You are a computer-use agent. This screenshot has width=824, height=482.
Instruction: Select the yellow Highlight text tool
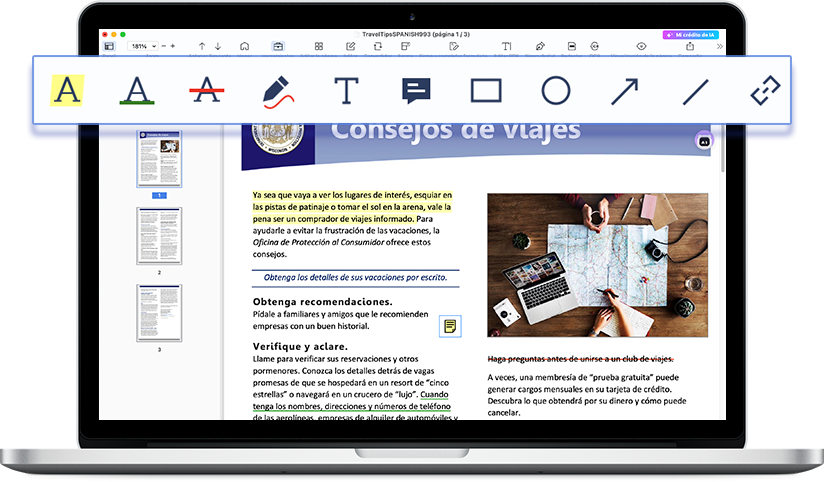pyautogui.click(x=67, y=90)
